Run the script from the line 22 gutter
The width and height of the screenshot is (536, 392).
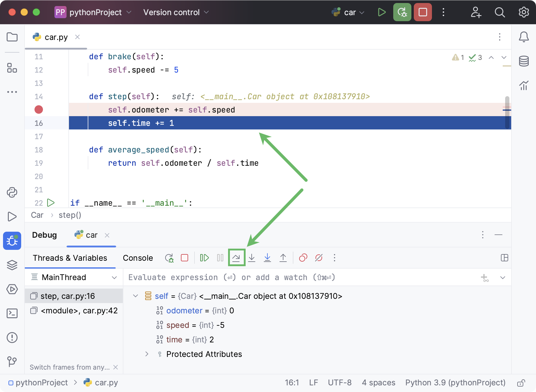tap(51, 203)
